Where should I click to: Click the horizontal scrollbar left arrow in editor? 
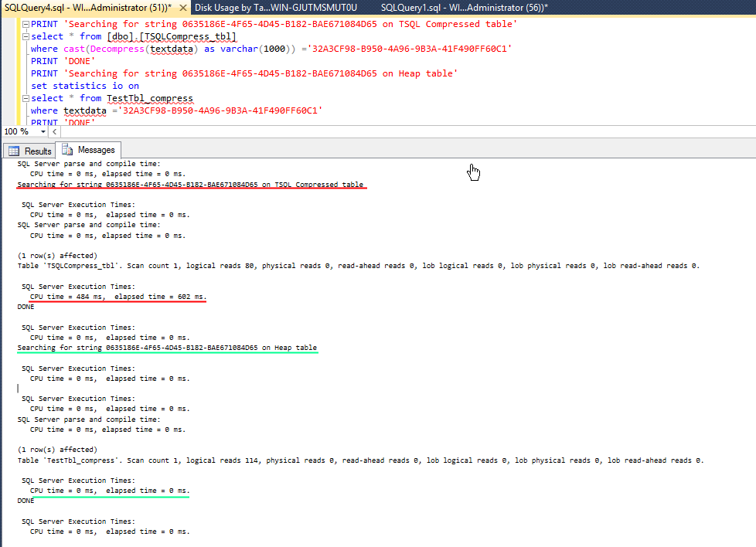[x=54, y=131]
